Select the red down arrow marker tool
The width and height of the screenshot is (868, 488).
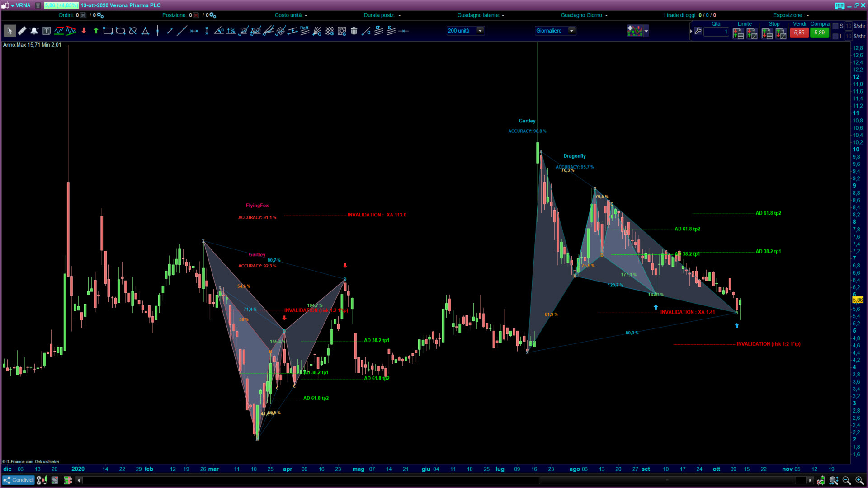[84, 31]
